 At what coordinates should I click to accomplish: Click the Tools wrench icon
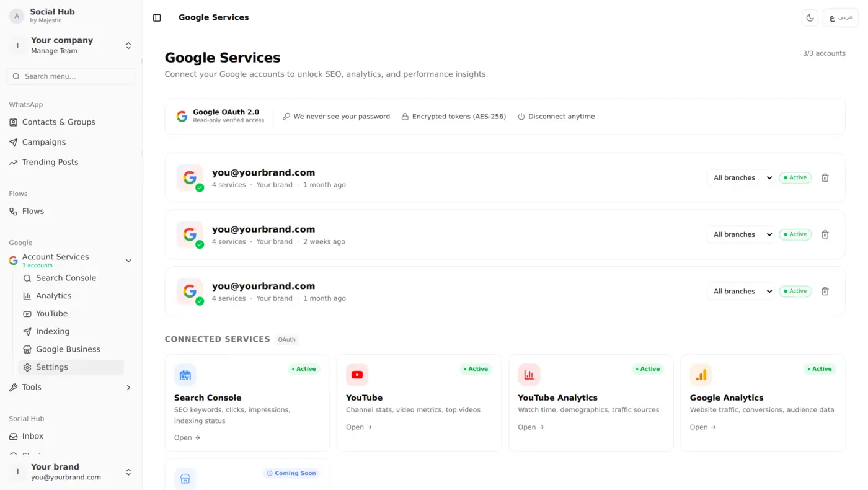tap(14, 388)
